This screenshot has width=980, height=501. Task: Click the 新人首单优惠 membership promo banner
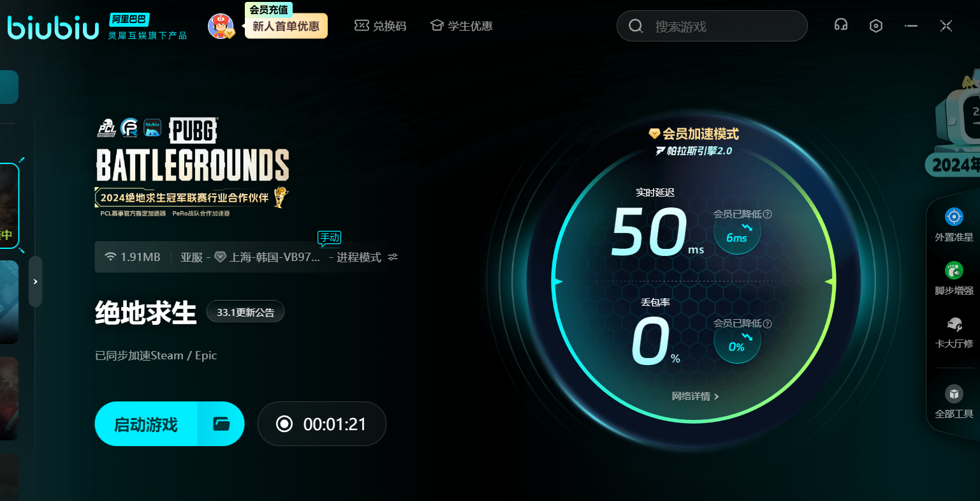[286, 27]
